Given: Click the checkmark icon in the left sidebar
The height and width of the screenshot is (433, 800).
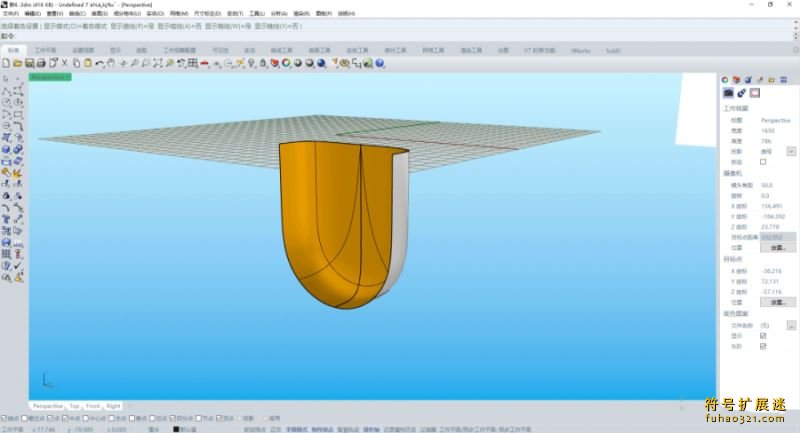Looking at the screenshot, I should [18, 266].
